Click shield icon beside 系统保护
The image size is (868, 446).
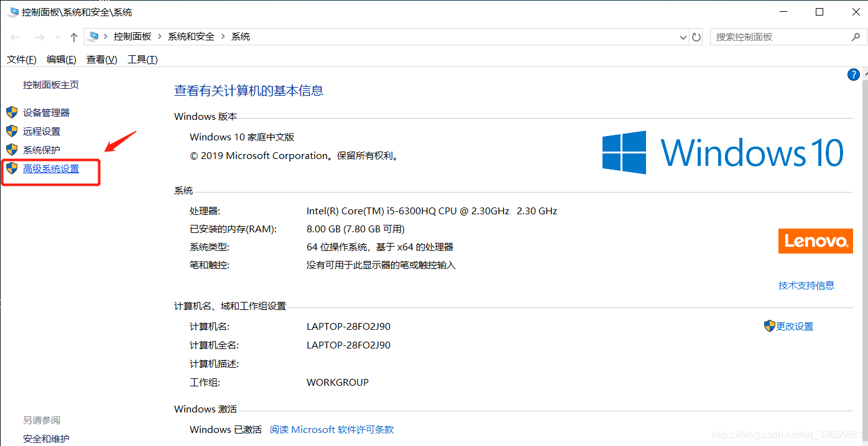(x=12, y=150)
